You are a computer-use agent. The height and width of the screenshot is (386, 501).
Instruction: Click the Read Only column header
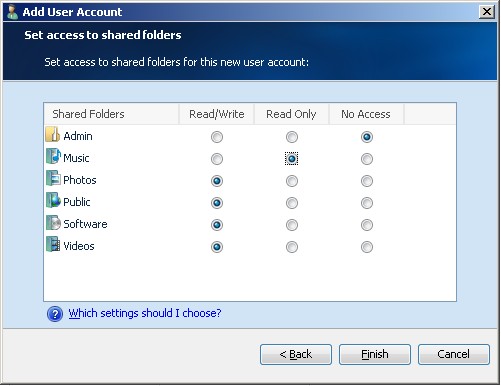pyautogui.click(x=292, y=114)
